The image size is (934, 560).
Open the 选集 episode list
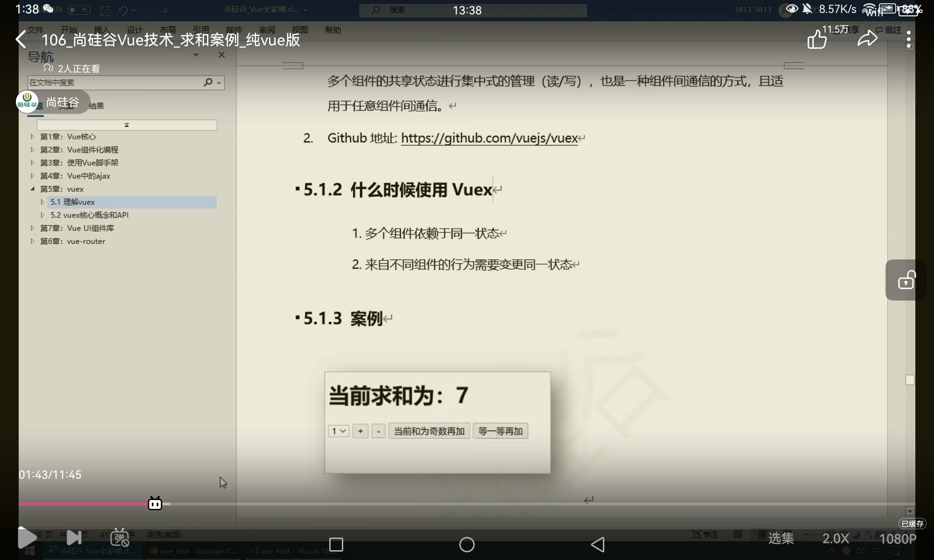[x=781, y=539]
